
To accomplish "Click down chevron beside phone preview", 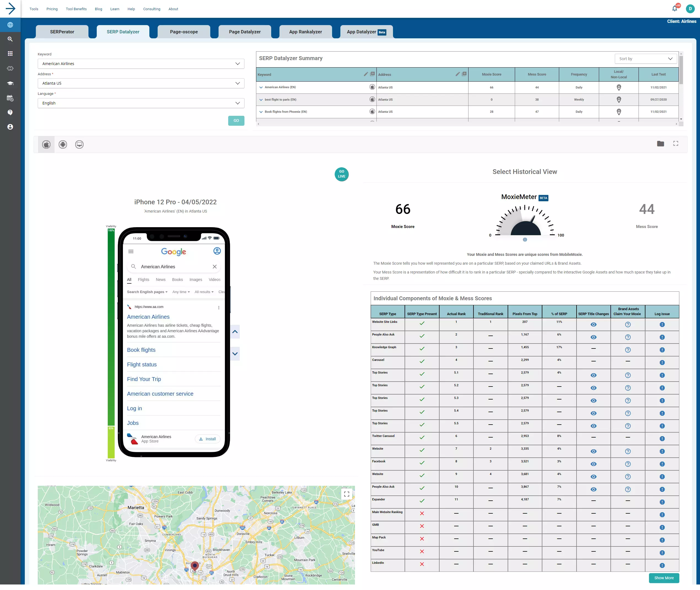I will [235, 354].
